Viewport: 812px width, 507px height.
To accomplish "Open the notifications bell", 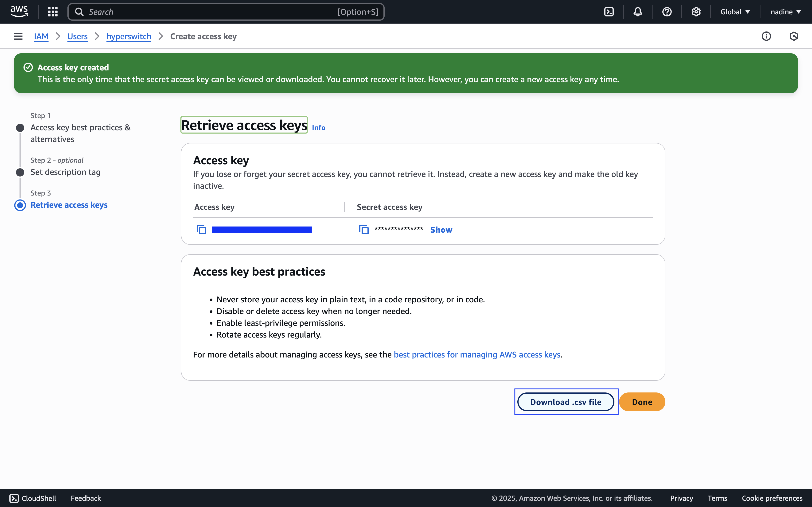I will pyautogui.click(x=637, y=12).
